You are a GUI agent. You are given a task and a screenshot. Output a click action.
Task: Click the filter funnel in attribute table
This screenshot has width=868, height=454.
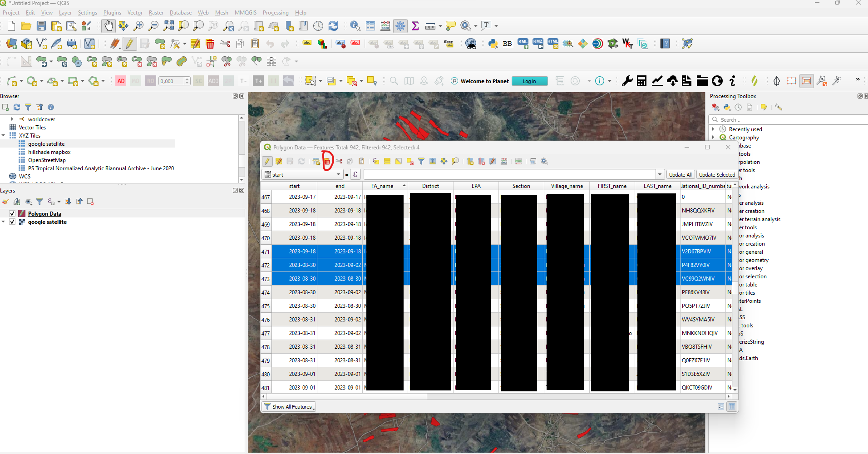pyautogui.click(x=421, y=162)
